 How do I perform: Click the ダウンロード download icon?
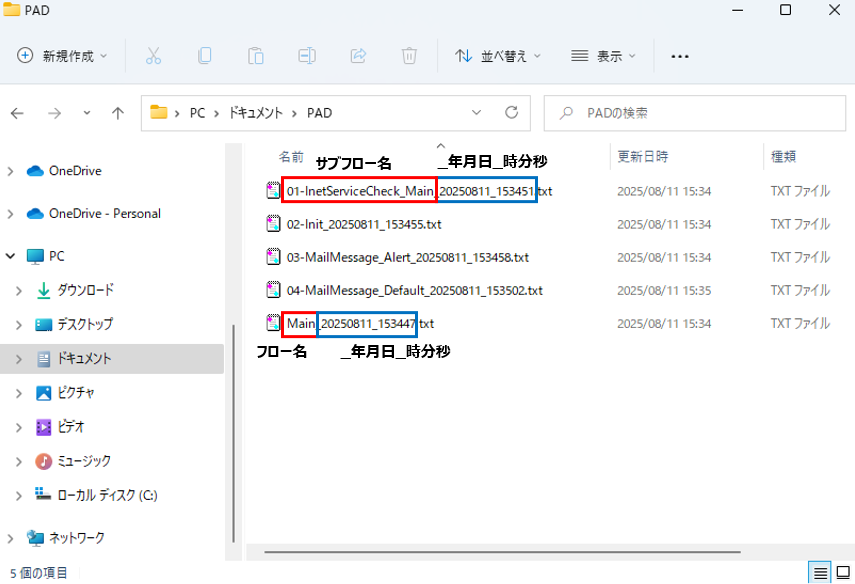(44, 290)
